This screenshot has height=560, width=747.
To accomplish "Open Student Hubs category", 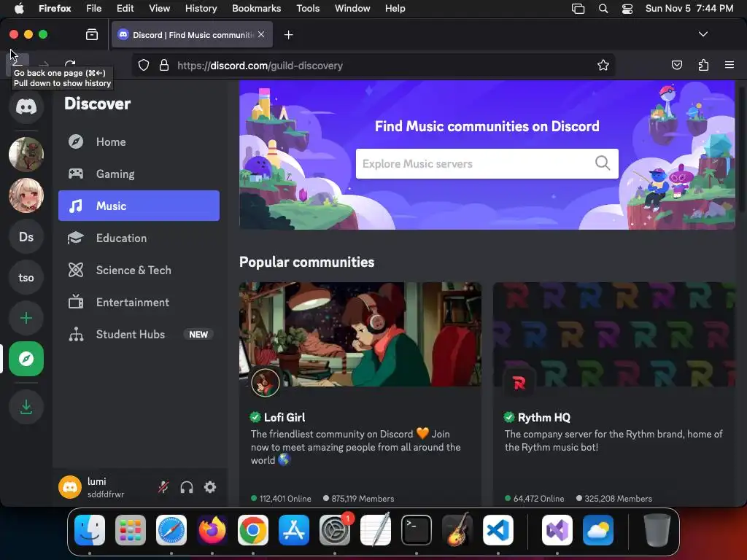I will pos(139,334).
